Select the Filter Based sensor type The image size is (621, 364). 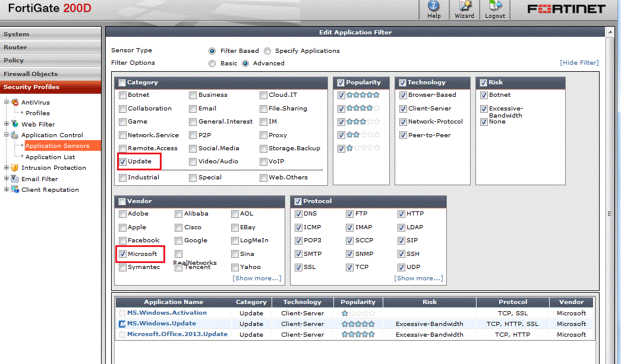point(212,51)
